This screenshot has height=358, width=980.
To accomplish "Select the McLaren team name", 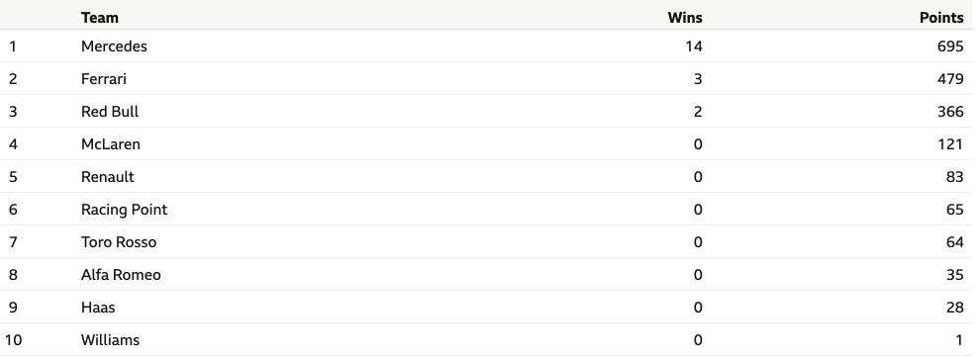I will [111, 144].
